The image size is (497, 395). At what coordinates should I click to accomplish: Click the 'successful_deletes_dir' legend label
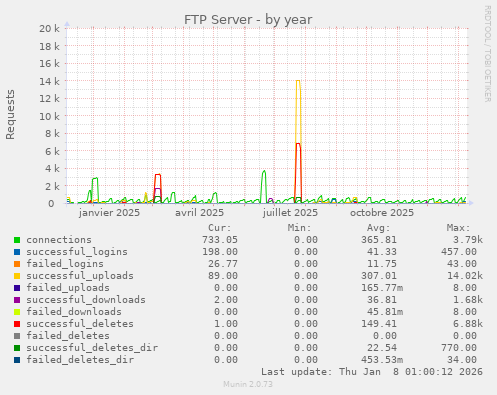pyautogui.click(x=92, y=348)
